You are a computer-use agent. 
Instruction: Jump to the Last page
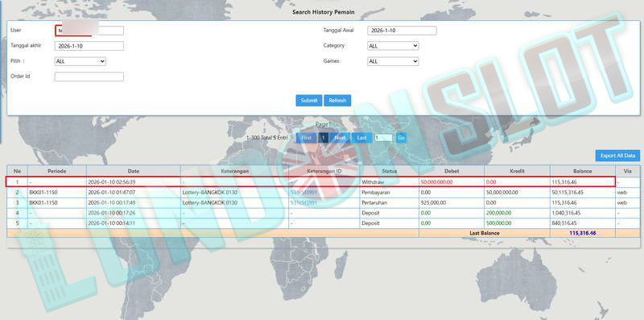click(361, 138)
